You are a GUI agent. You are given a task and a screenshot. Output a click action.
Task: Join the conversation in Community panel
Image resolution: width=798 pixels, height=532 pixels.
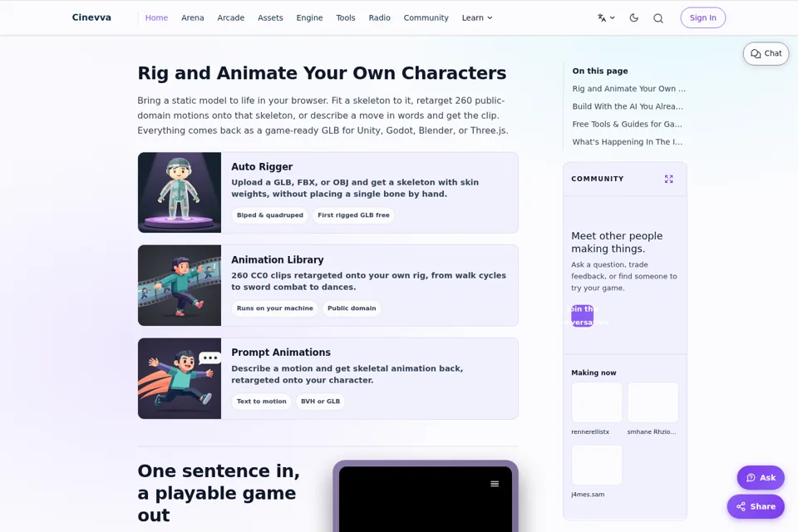[x=582, y=316]
